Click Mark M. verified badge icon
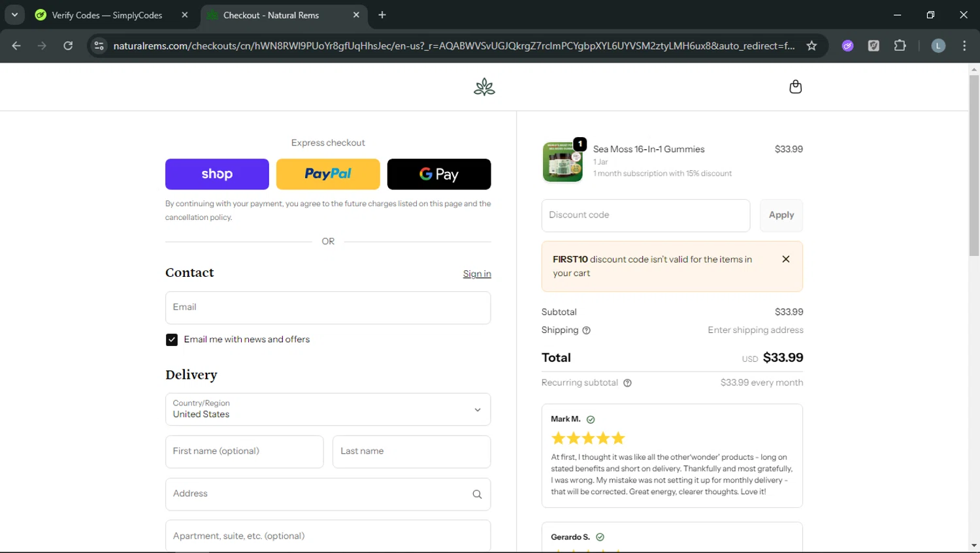980x553 pixels. [591, 420]
